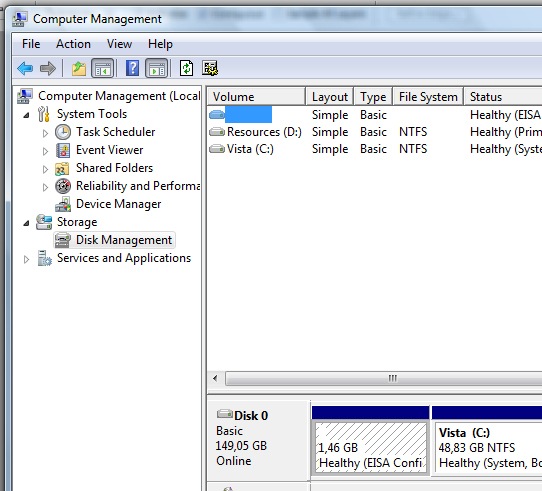The image size is (542, 491).
Task: Open the Action menu
Action: click(73, 44)
